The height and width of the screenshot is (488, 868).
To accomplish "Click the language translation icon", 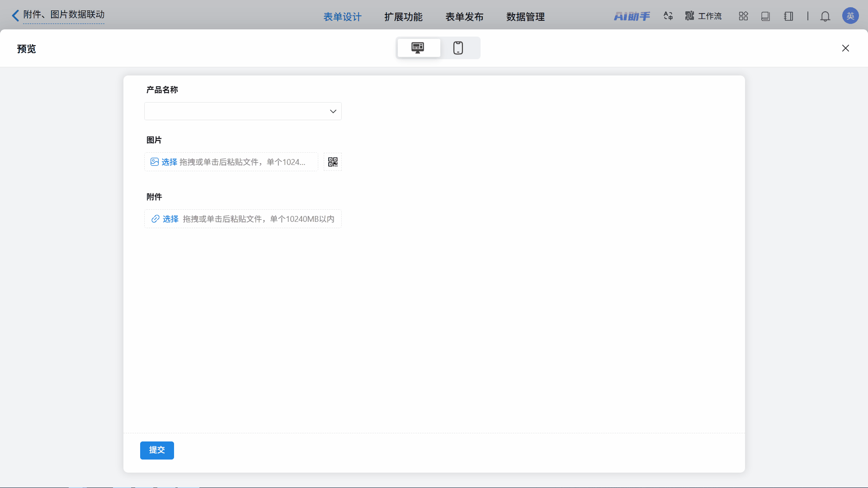I will 668,16.
